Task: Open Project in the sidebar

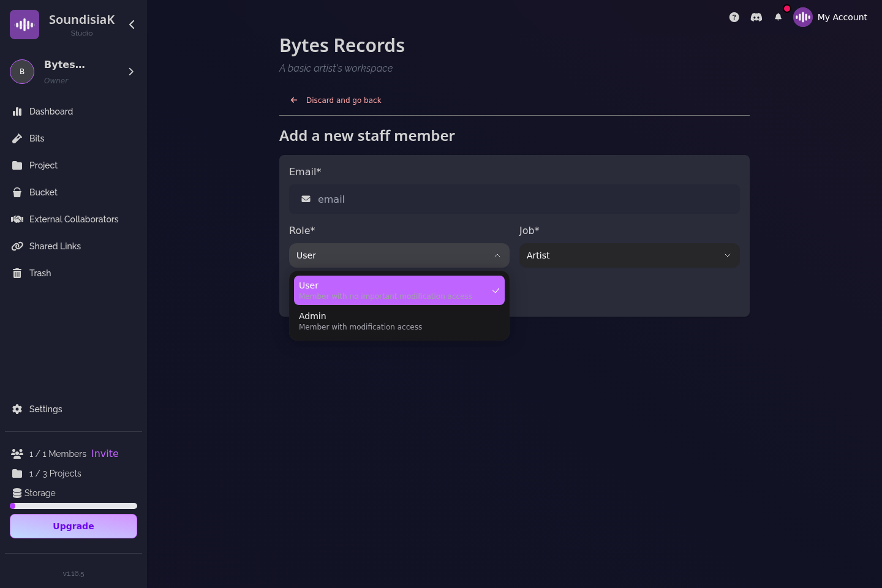Action: tap(73, 165)
